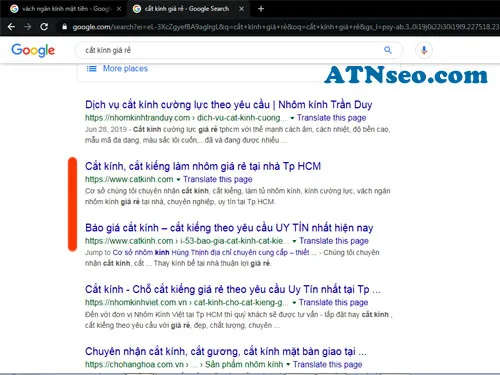Expand dropdown arrow next to https://www.catkinh.com URL
This screenshot has height=375, width=500.
click(178, 180)
